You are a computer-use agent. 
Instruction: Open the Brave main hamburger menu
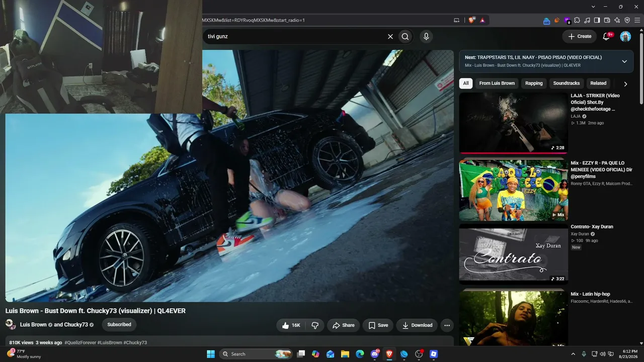coord(637,20)
